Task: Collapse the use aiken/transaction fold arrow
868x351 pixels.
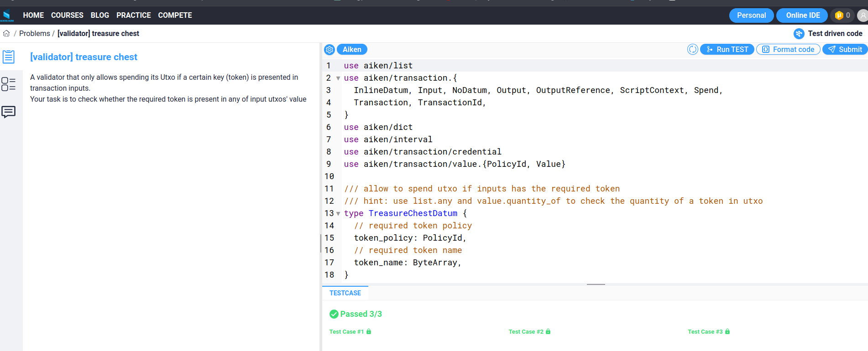Action: pyautogui.click(x=338, y=78)
